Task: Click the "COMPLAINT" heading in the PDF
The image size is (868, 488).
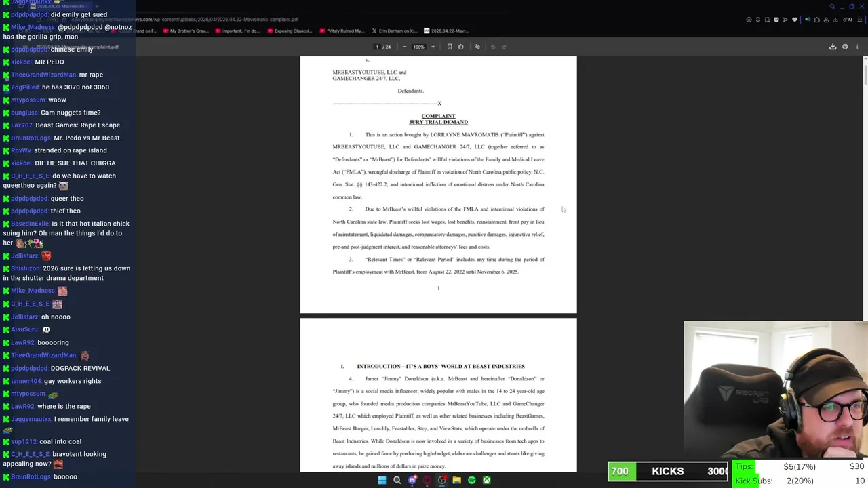Action: (x=438, y=116)
